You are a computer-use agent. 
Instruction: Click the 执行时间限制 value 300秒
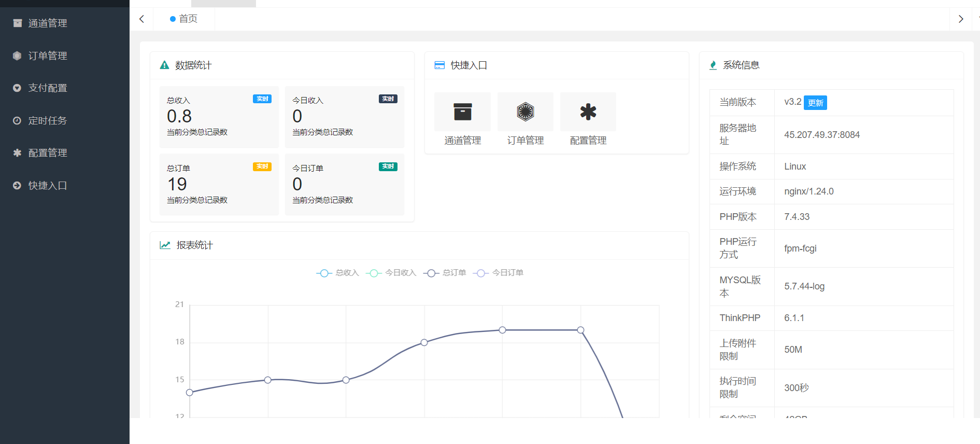pyautogui.click(x=797, y=388)
